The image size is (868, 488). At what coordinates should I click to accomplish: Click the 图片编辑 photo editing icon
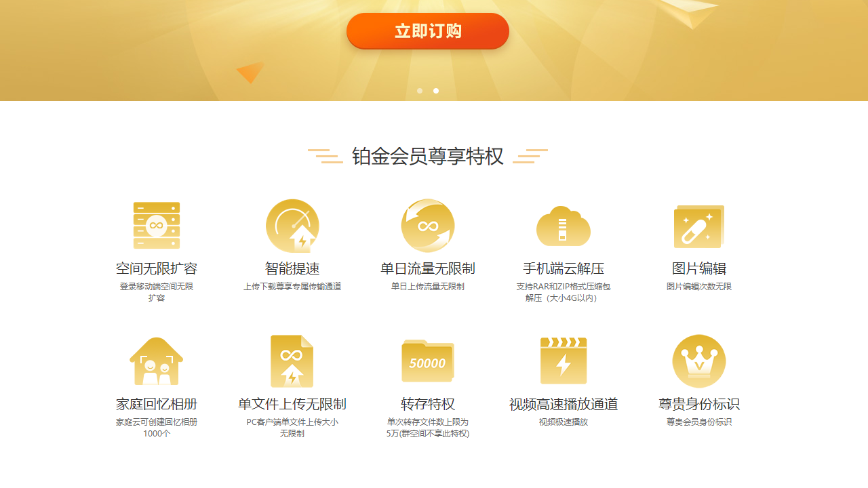click(x=699, y=226)
